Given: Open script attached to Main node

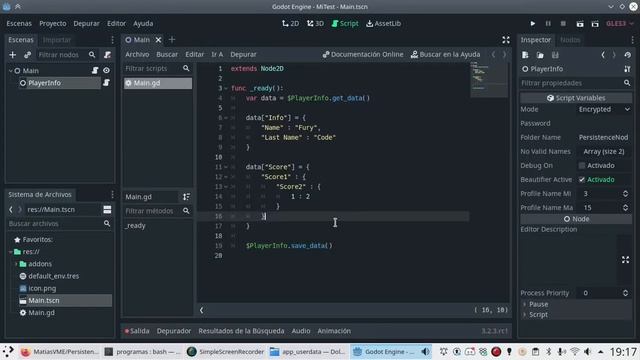Looking at the screenshot, I should pos(95,71).
